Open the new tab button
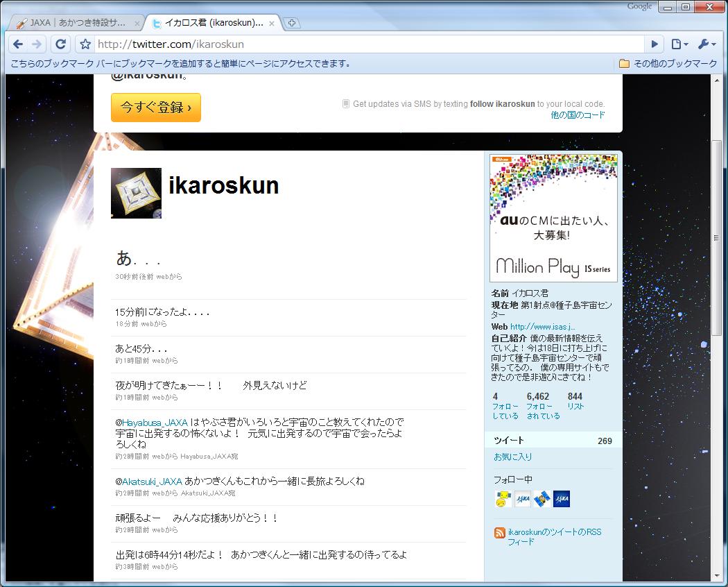 [292, 23]
